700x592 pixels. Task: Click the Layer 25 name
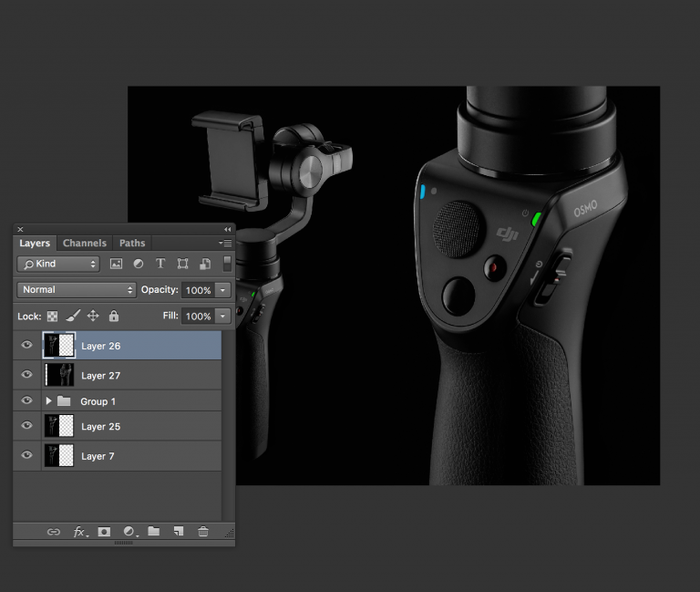tap(101, 427)
